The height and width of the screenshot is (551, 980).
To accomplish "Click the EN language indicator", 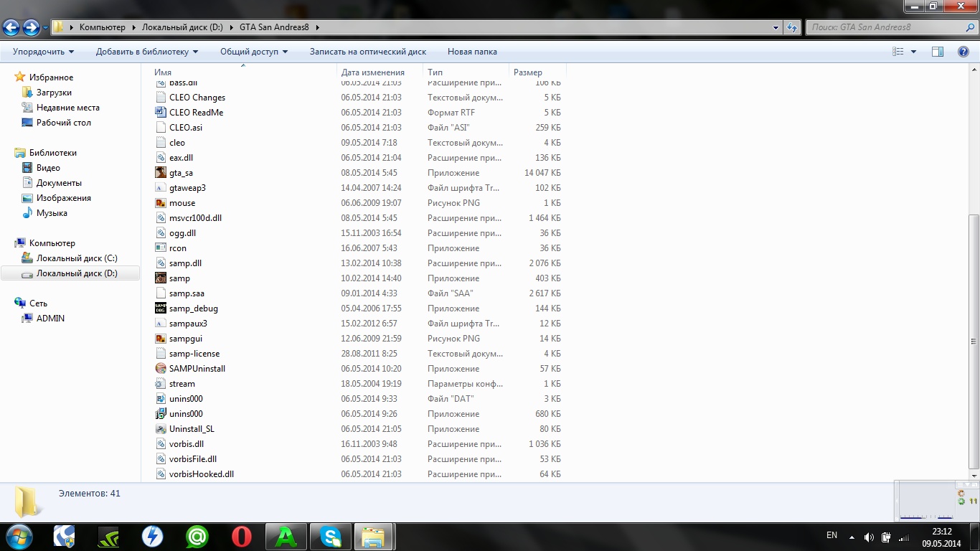I will [832, 535].
